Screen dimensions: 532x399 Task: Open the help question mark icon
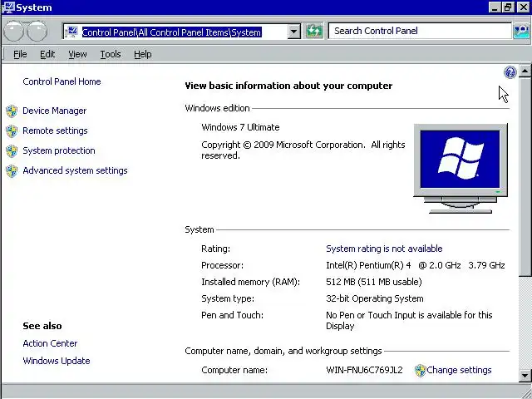(x=510, y=72)
